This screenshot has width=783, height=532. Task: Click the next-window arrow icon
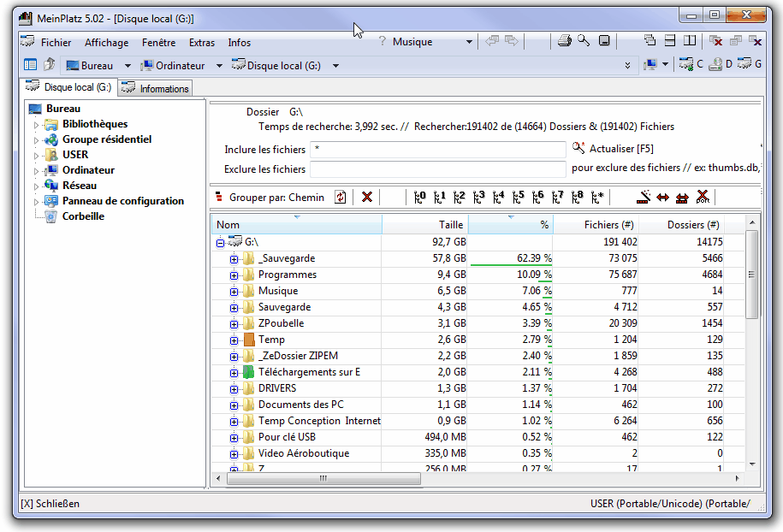pos(512,41)
